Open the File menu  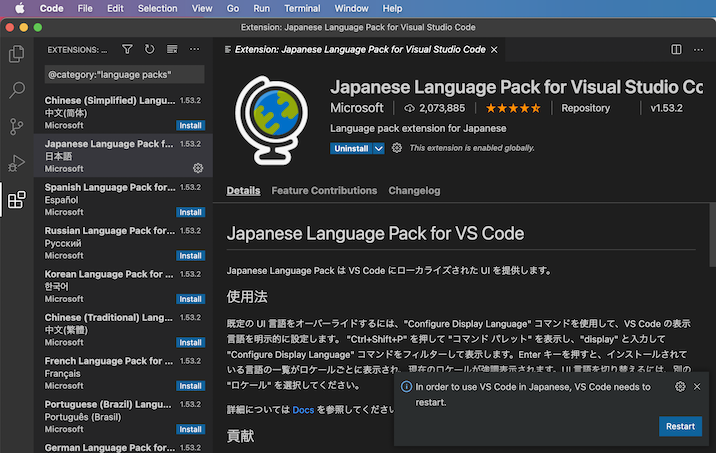pos(85,8)
